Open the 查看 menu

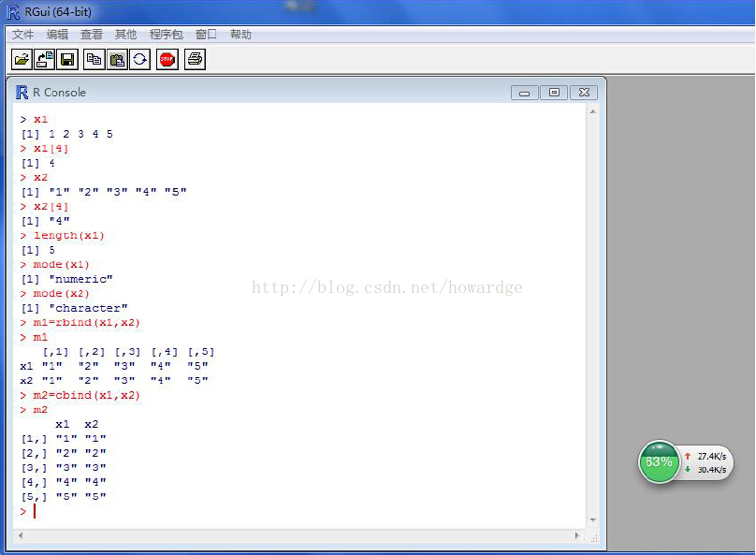92,35
